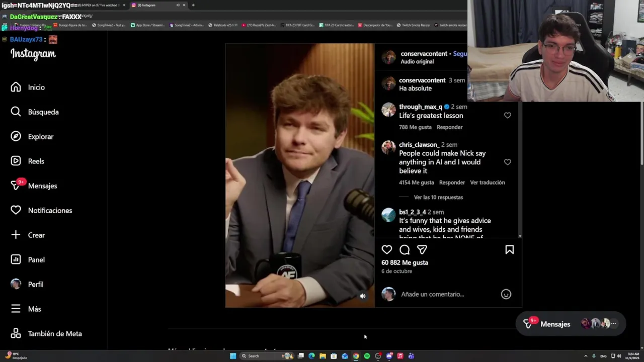Image resolution: width=644 pixels, height=362 pixels.
Task: Like the through_max_q comment
Action: click(x=508, y=116)
